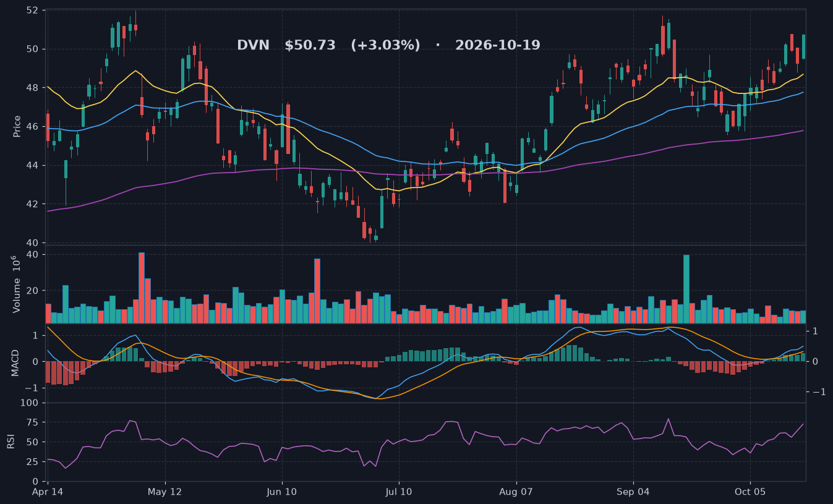Select the Aug 07 date label
Screen dimensions: 833x504
(x=516, y=492)
